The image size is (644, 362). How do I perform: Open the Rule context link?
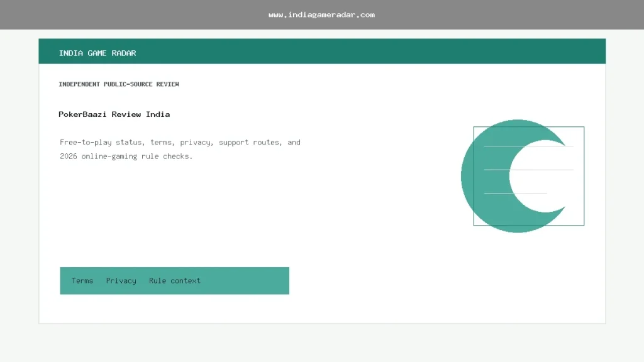[x=175, y=281]
